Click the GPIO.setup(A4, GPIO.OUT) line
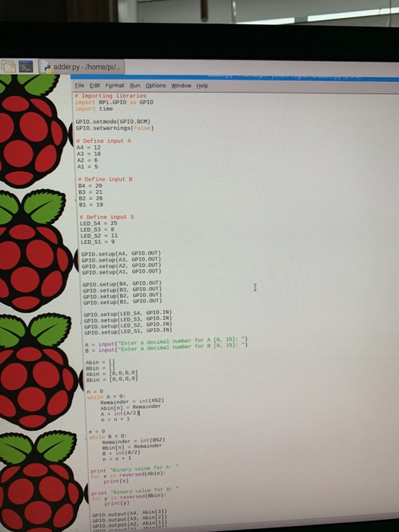Screen dimensions: 399x532 point(121,253)
